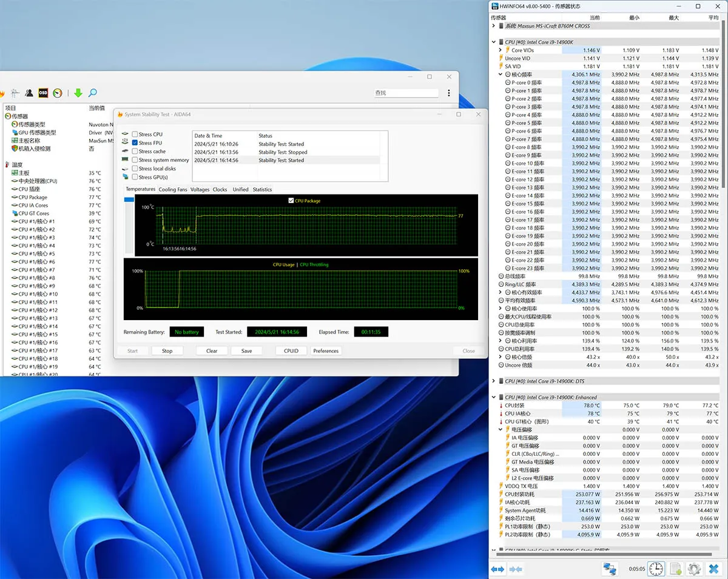
Task: Enable the Stress system memory checkbox
Action: [135, 160]
